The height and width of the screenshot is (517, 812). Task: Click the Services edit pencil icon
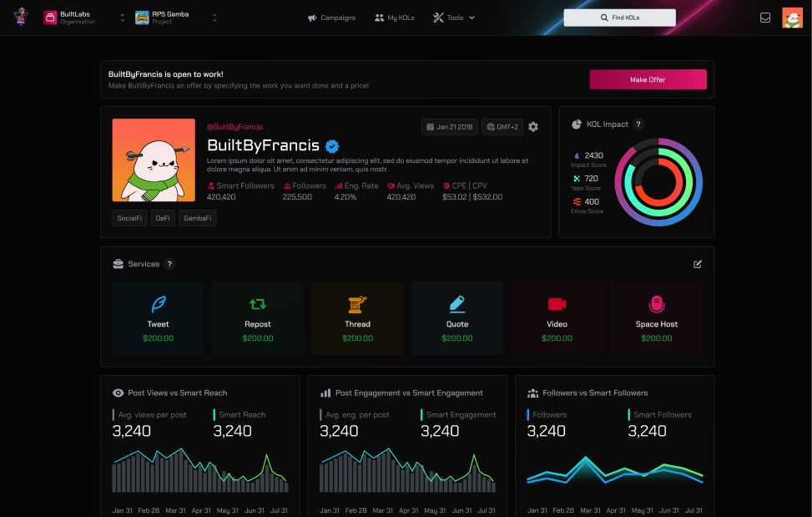[698, 264]
